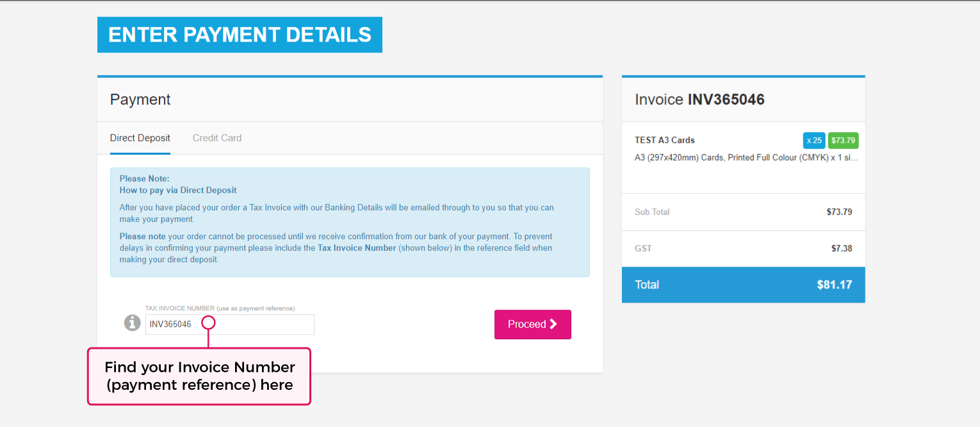Image resolution: width=980 pixels, height=427 pixels.
Task: Click the GST amount $7.38
Action: pos(842,249)
